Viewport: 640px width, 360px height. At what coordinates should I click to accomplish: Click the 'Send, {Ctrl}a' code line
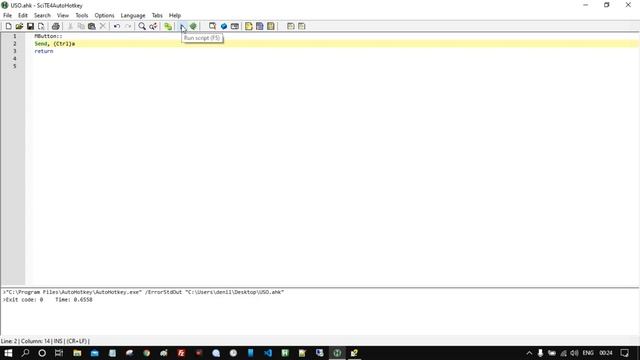[55, 44]
